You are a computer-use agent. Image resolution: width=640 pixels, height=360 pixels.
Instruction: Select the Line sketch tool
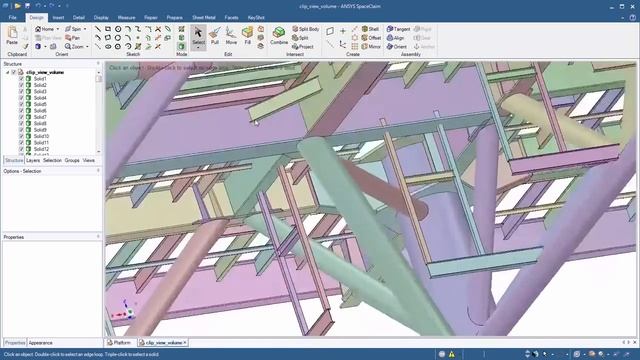tap(98, 29)
